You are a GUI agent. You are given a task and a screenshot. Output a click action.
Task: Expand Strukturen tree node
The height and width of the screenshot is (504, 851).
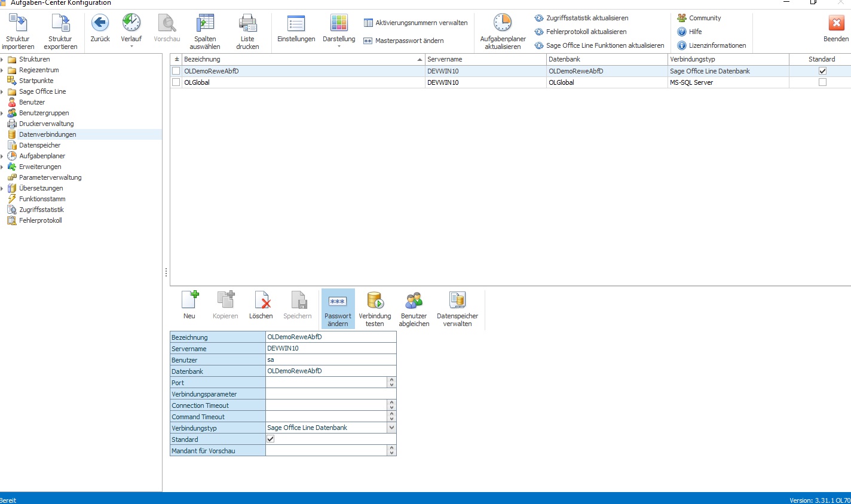[2, 60]
